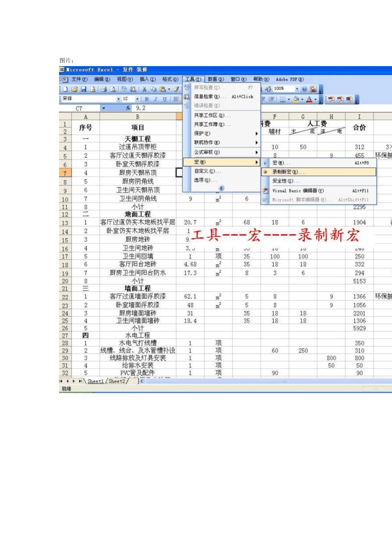The image size is (392, 555).
Task: Choose 自定义 in the Tools menu
Action: tap(222, 171)
